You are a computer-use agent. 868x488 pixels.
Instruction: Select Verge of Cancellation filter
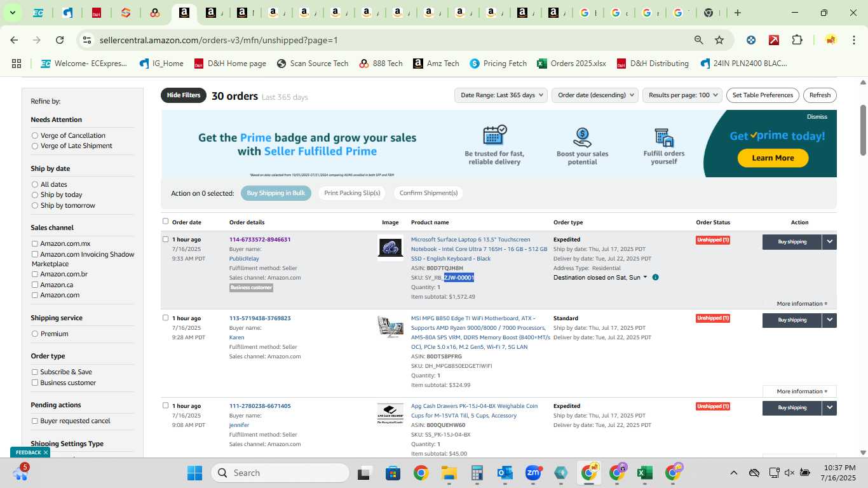pyautogui.click(x=35, y=135)
